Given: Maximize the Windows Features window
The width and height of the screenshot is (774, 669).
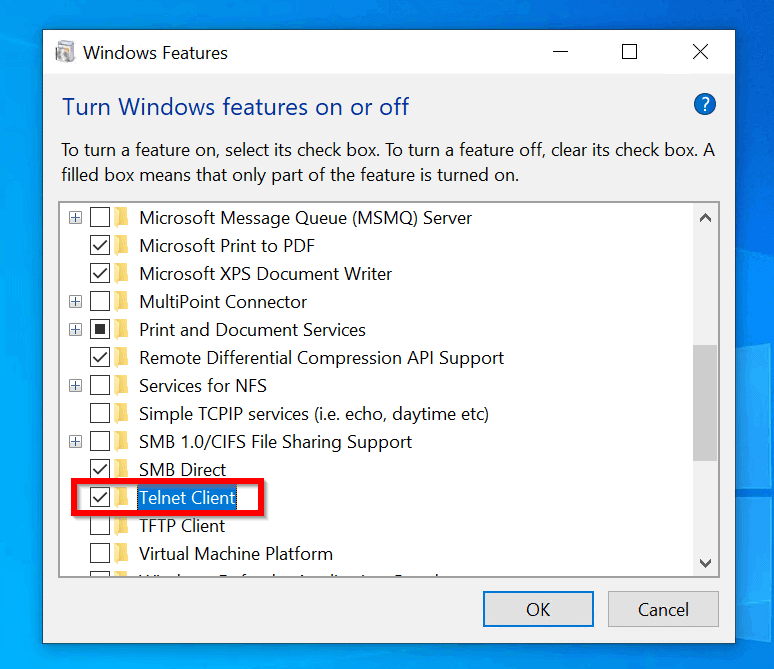Looking at the screenshot, I should (629, 51).
